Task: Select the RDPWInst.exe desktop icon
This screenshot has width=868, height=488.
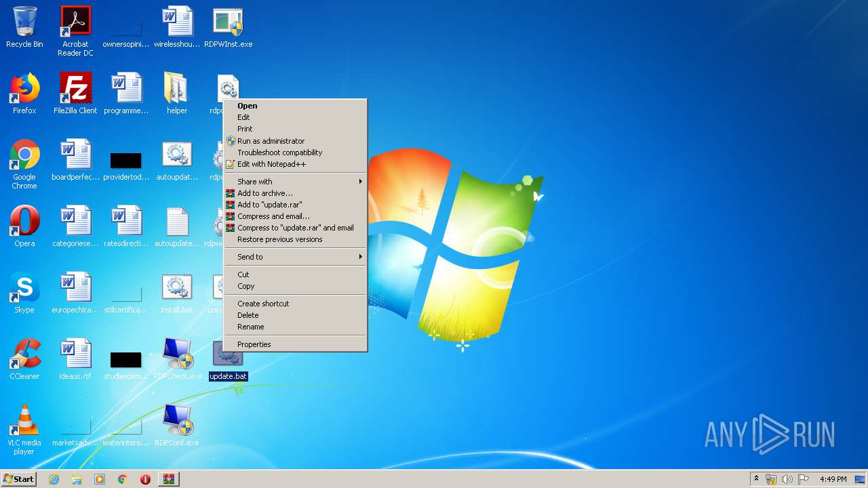Action: [228, 27]
